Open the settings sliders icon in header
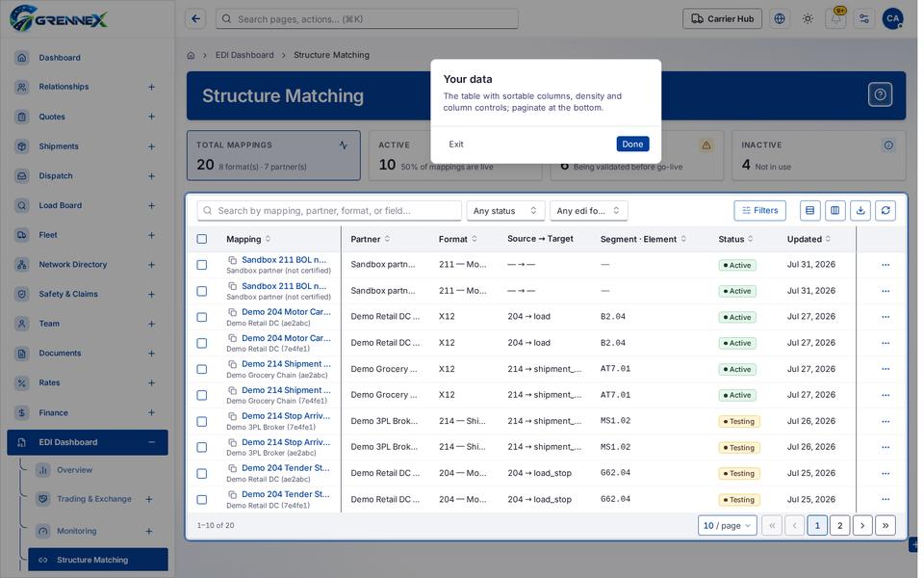This screenshot has width=924, height=578. click(864, 19)
